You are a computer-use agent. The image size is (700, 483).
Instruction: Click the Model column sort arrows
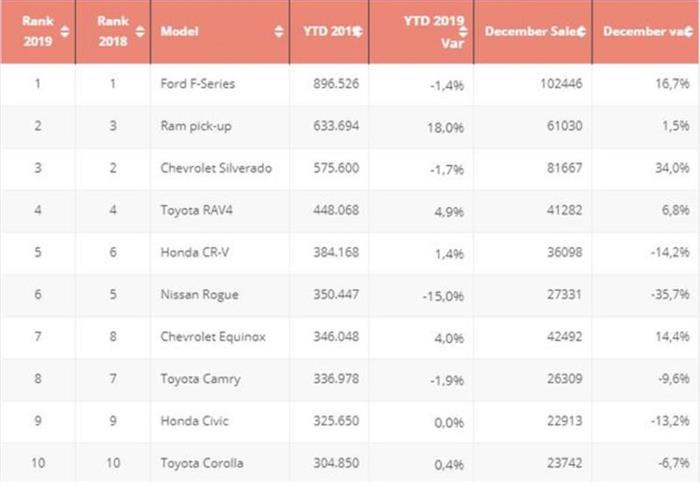[278, 32]
